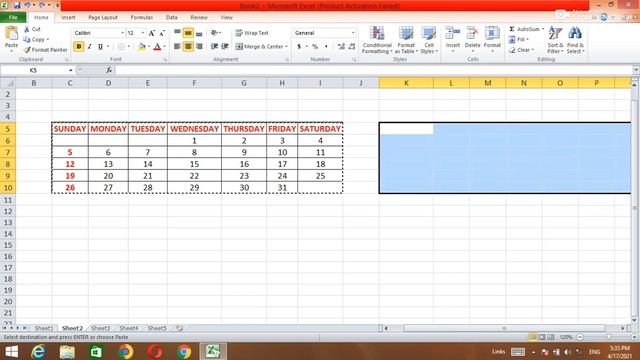Click the Copy icon
The height and width of the screenshot is (360, 640).
click(27, 40)
